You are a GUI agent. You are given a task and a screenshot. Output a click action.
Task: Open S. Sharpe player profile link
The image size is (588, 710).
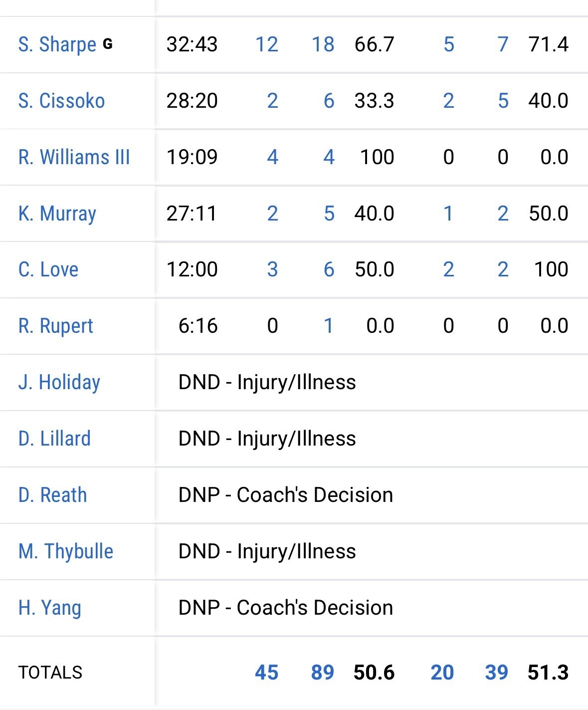[x=57, y=45]
